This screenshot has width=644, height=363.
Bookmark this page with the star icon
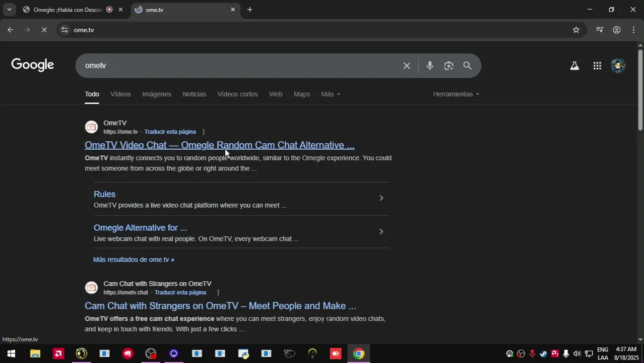click(x=576, y=30)
